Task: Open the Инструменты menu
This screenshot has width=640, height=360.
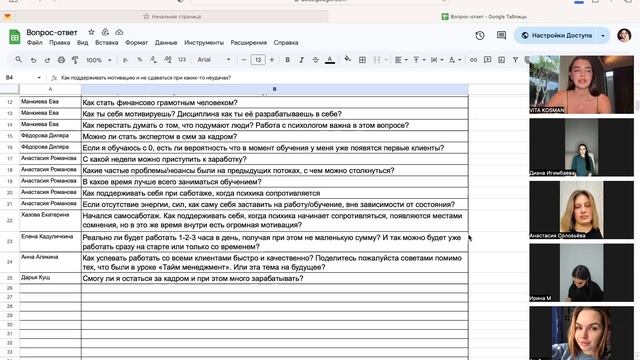Action: tap(204, 42)
